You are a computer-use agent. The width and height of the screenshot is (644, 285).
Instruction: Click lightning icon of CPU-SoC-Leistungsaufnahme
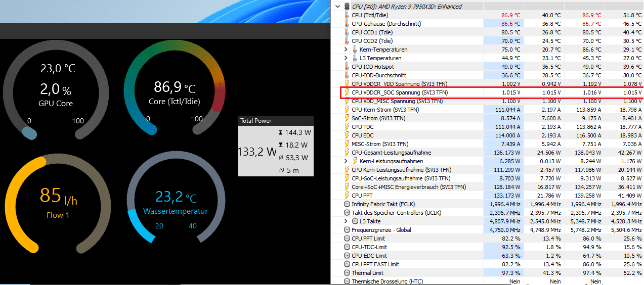tap(347, 178)
